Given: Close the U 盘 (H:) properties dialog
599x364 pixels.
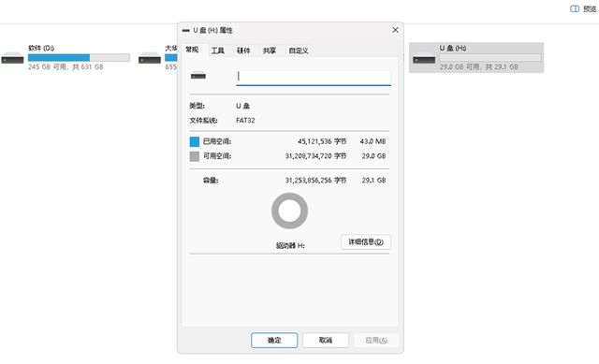Looking at the screenshot, I should [x=395, y=30].
